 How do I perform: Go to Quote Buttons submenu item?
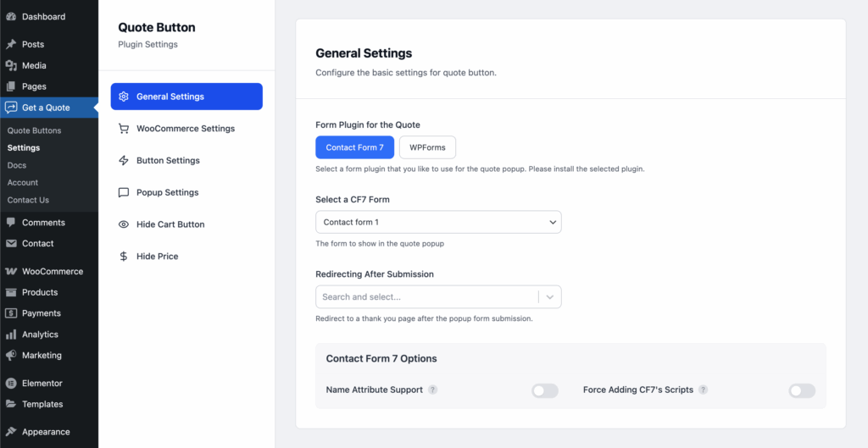click(34, 131)
